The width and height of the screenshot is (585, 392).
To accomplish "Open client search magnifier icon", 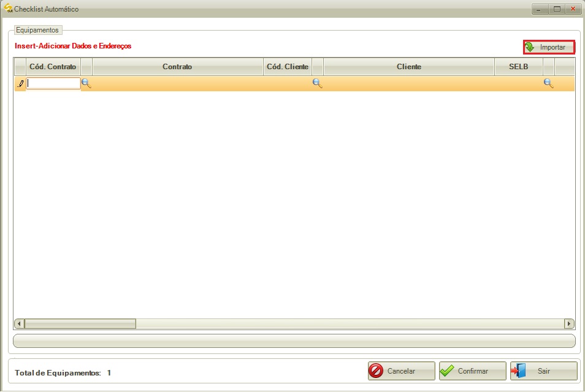I will [x=318, y=83].
